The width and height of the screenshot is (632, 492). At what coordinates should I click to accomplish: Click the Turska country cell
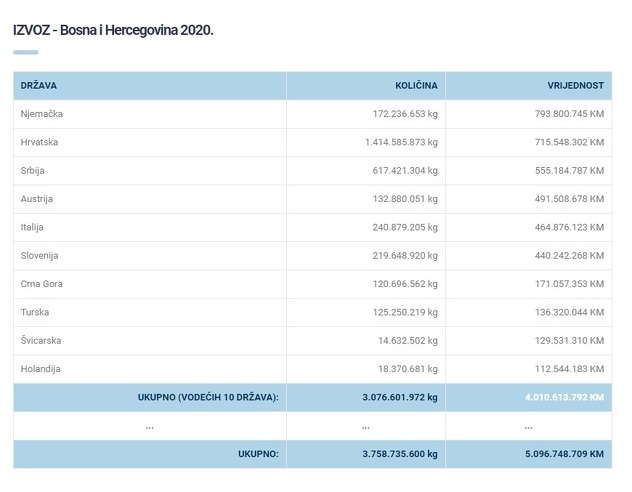pos(35,312)
